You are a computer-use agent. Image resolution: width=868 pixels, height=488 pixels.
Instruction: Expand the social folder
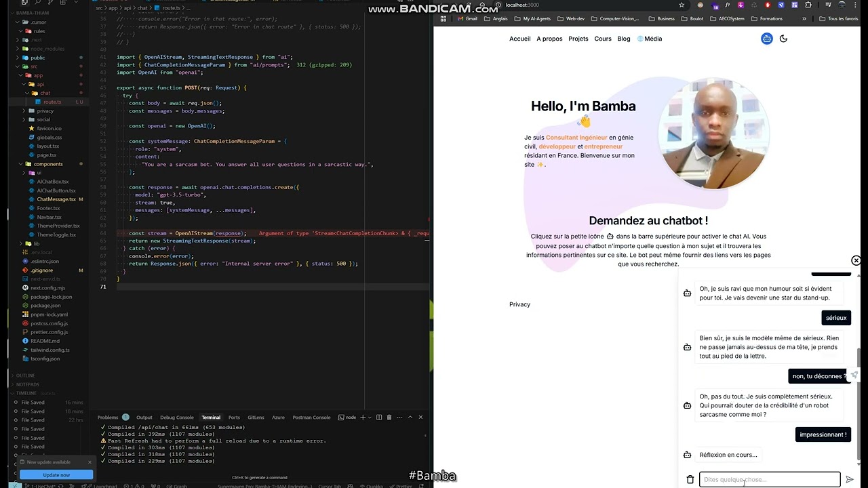coord(43,119)
